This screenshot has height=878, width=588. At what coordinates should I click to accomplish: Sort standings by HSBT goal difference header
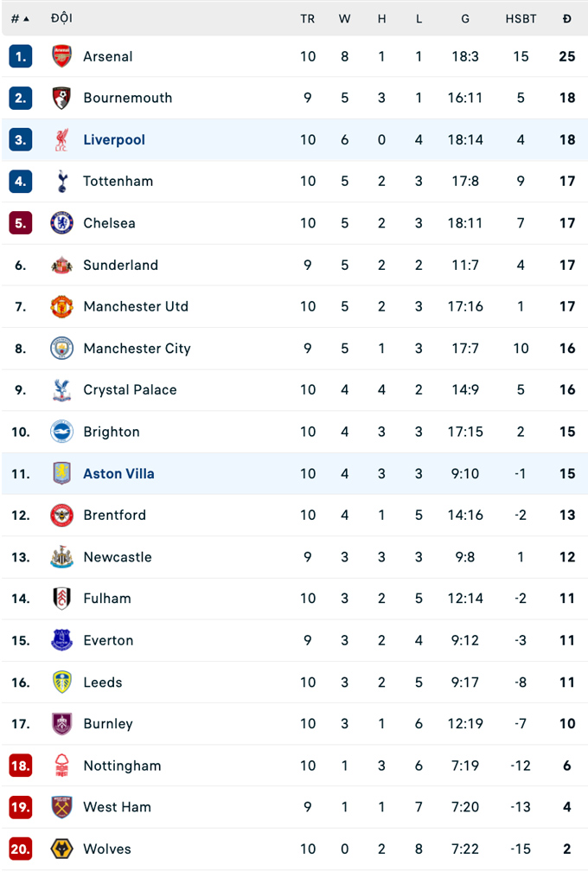[521, 18]
